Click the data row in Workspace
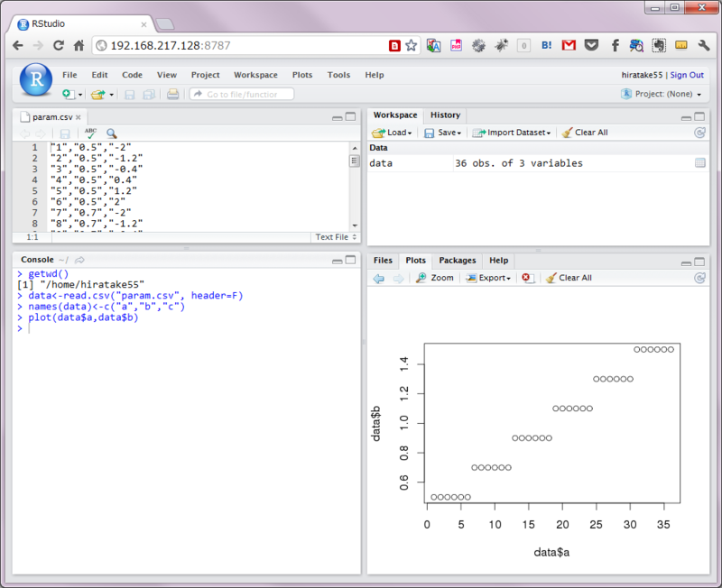The height and width of the screenshot is (588, 722). (538, 163)
